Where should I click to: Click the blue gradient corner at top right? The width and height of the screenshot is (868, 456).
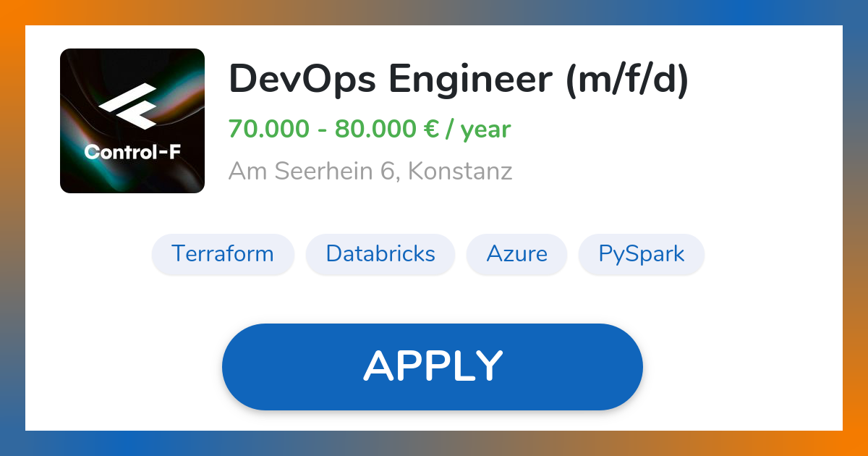pyautogui.click(x=855, y=12)
